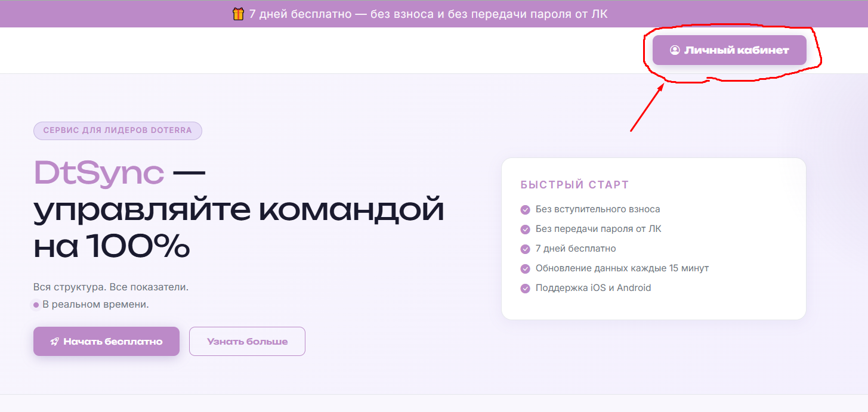Viewport: 868px width, 412px height.
Task: Click the text 7 дней бесплатно in card
Action: click(x=576, y=249)
